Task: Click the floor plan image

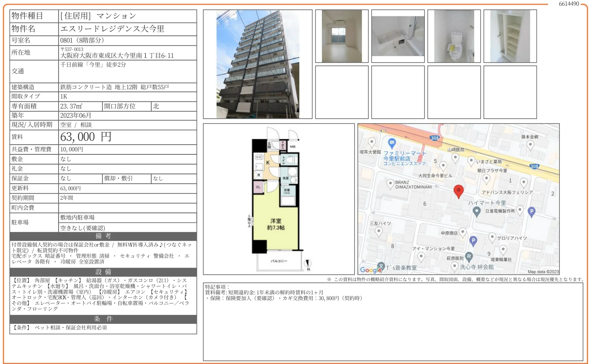Action: coord(278,199)
